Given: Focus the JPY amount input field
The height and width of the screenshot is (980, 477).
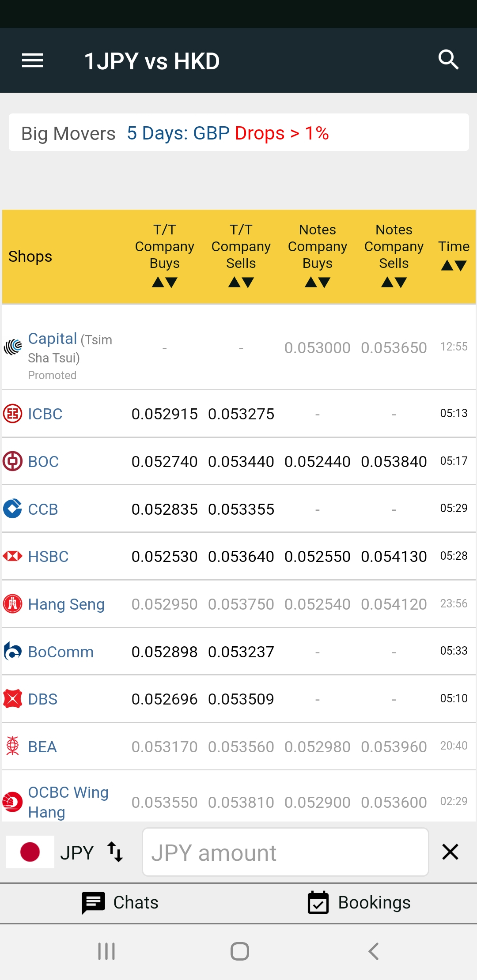Looking at the screenshot, I should click(285, 852).
